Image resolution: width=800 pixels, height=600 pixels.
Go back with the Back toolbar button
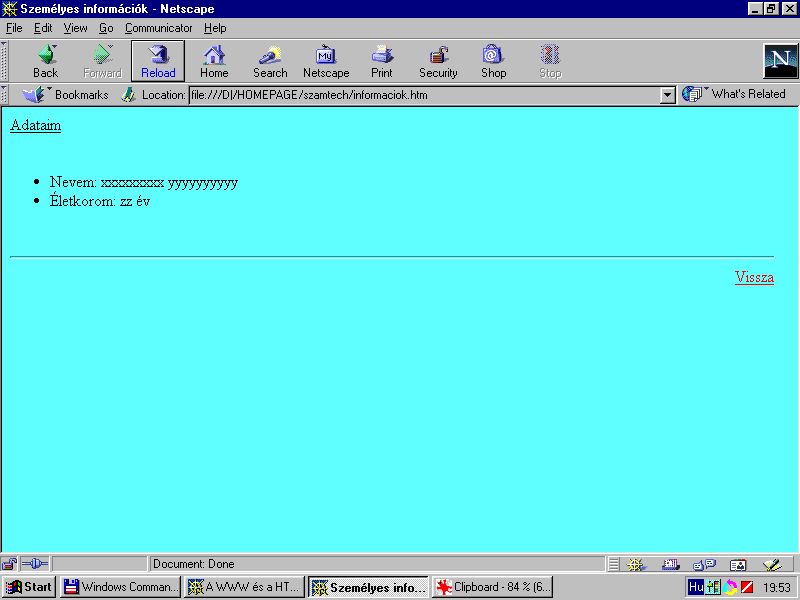(45, 61)
